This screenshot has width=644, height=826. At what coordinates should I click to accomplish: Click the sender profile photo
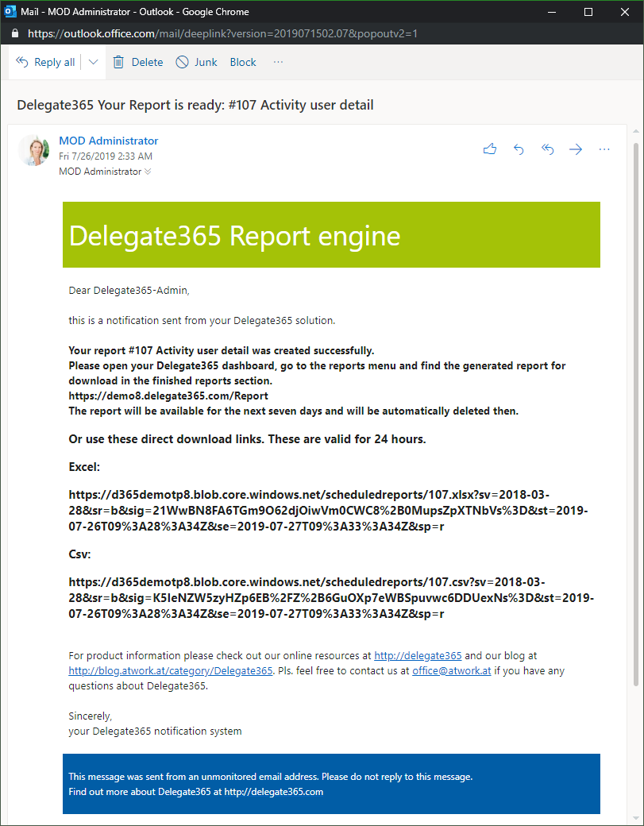34,150
